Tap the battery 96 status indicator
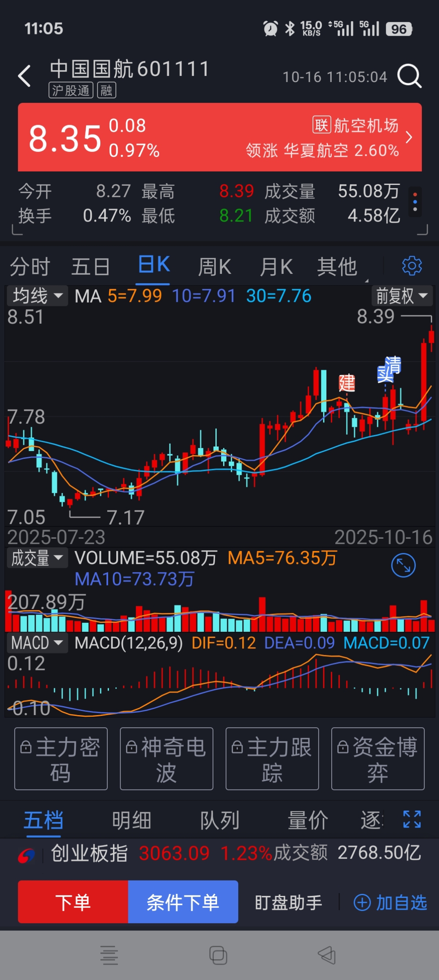439x980 pixels. [x=399, y=29]
